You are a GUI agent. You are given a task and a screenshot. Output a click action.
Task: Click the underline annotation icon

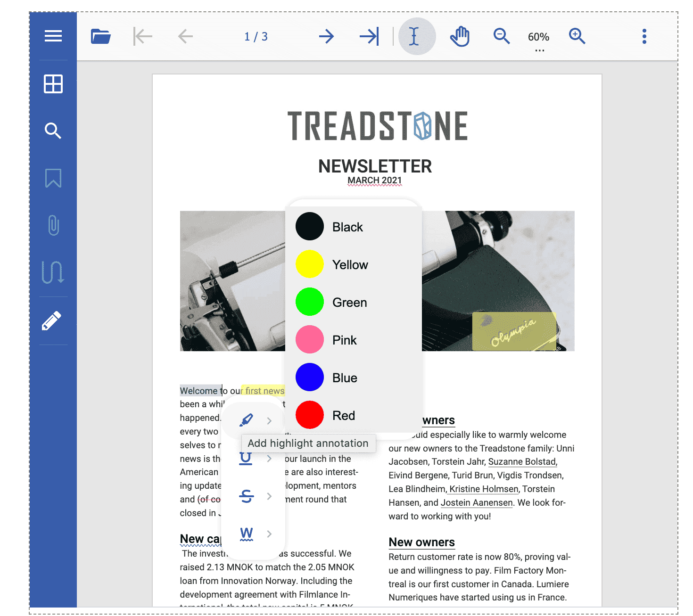click(x=246, y=458)
